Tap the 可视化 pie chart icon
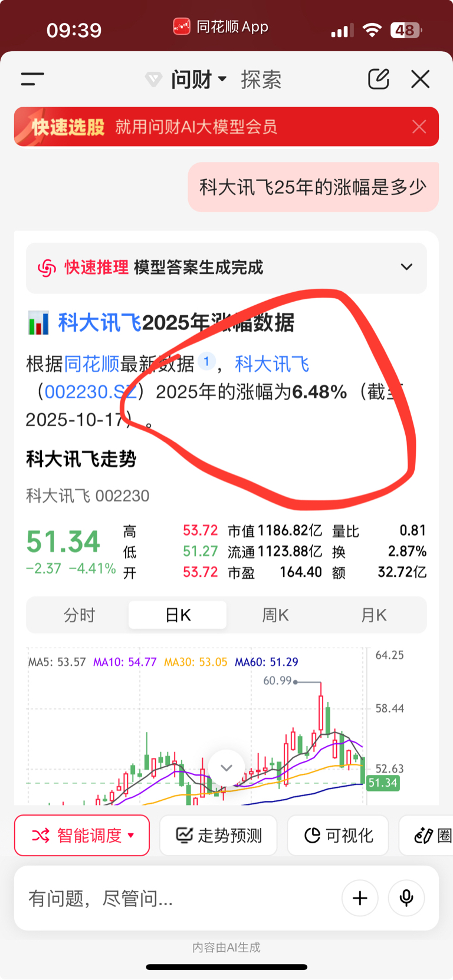Screen dimensions: 453x980 [312, 836]
